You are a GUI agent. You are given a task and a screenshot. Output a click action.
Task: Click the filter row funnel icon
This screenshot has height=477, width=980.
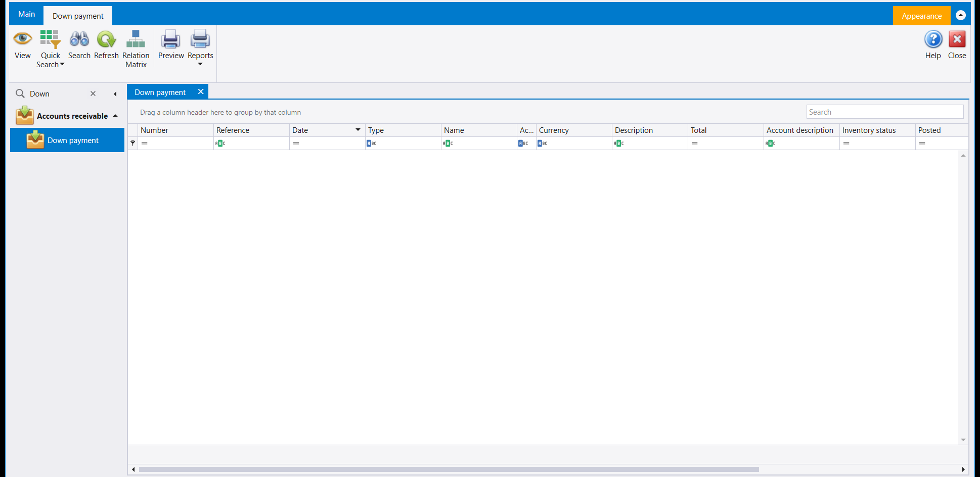[132, 143]
